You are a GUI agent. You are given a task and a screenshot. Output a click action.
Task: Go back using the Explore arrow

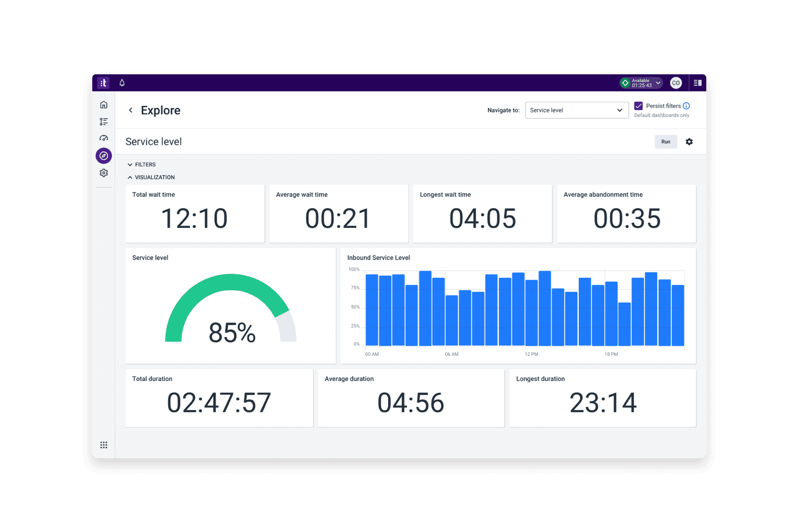tap(131, 110)
